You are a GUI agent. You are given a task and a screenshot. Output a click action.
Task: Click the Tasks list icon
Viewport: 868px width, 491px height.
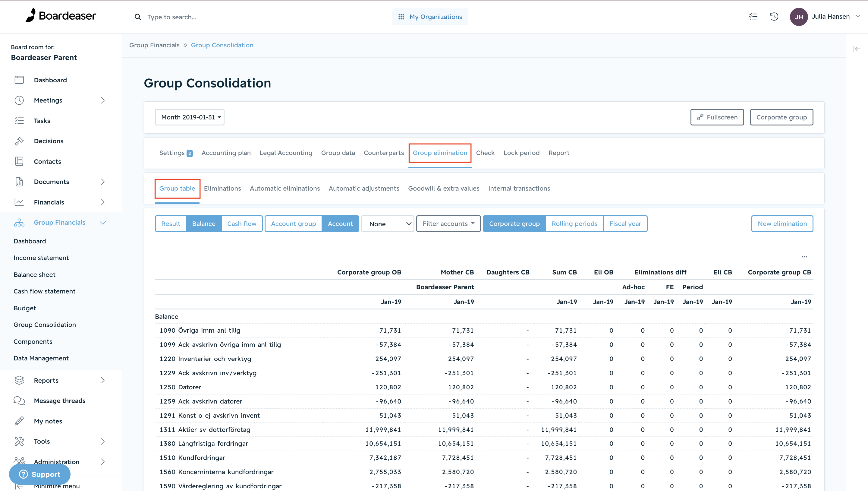coord(19,121)
